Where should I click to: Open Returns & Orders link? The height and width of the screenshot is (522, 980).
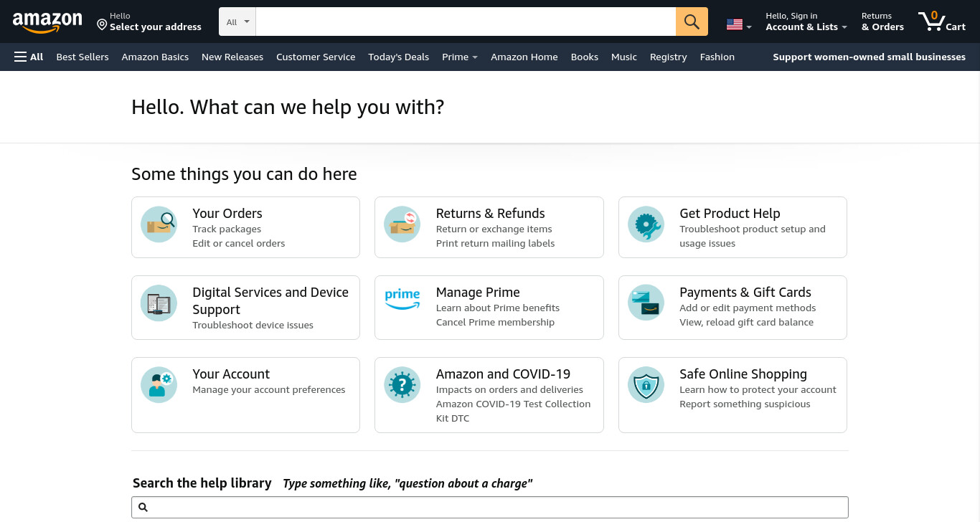882,22
